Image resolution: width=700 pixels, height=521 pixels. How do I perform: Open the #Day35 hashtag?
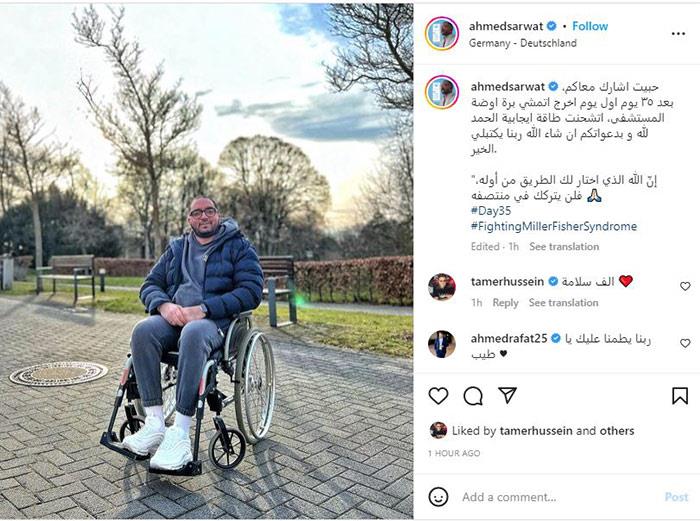(491, 211)
